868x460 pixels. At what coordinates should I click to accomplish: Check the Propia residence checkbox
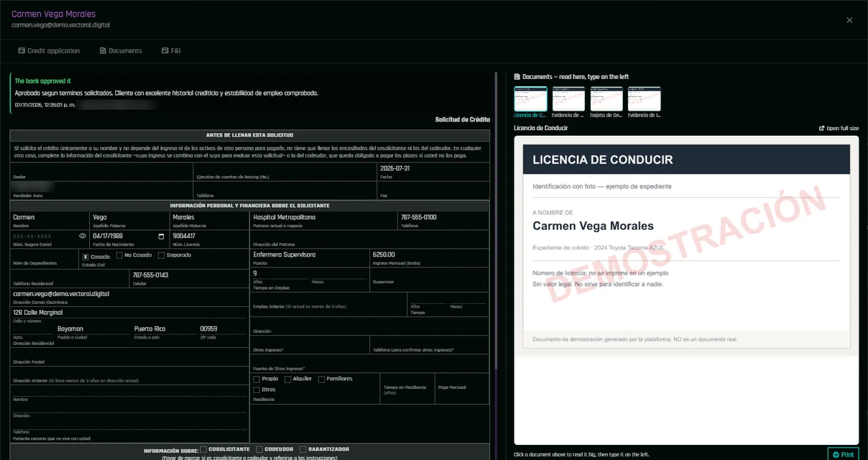coord(257,379)
